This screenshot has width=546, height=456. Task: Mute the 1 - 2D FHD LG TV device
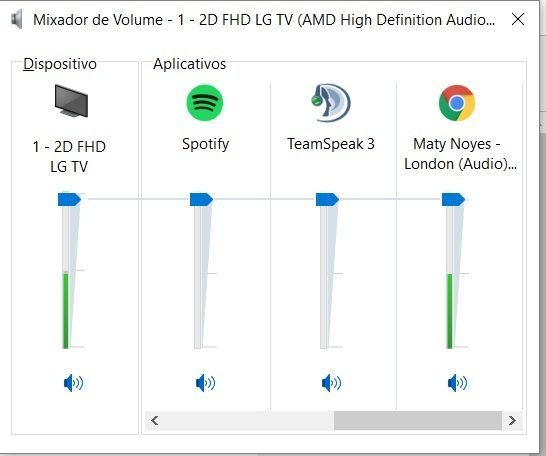click(73, 383)
